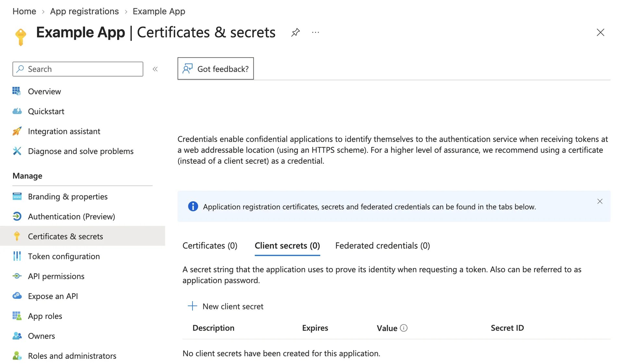
Task: Click the Owners people icon
Action: coord(17,336)
